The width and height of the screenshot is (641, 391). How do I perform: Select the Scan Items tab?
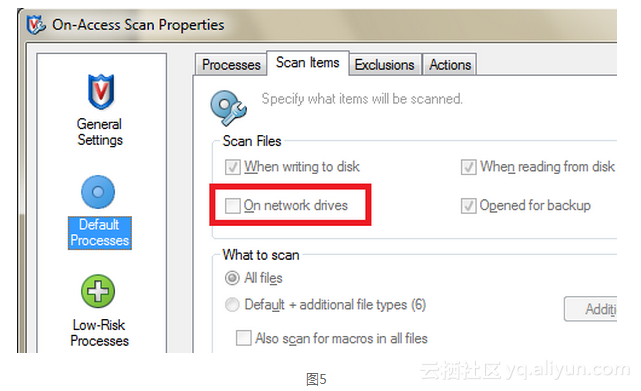coord(307,63)
